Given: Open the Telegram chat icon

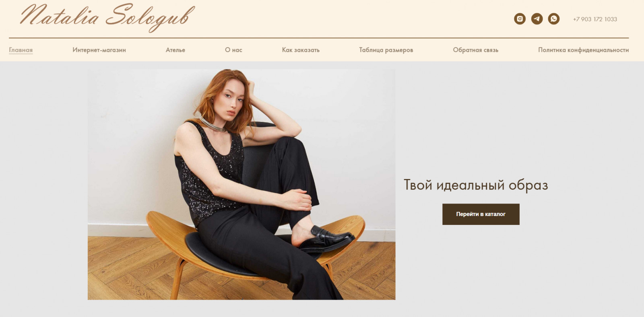Looking at the screenshot, I should point(537,19).
